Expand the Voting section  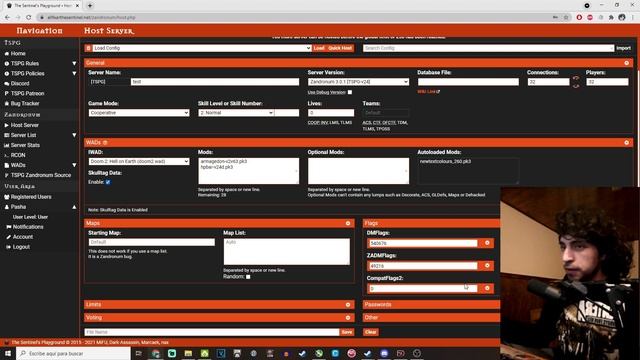click(x=219, y=318)
